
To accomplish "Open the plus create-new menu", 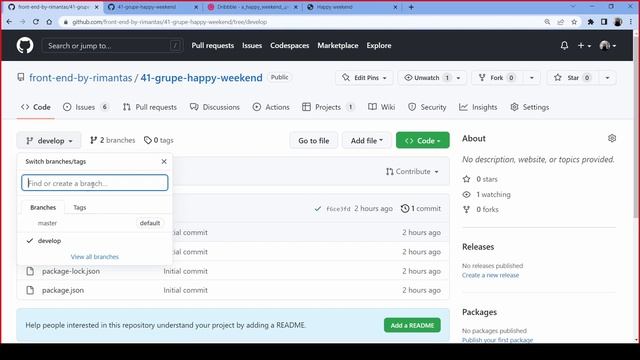I will click(584, 46).
